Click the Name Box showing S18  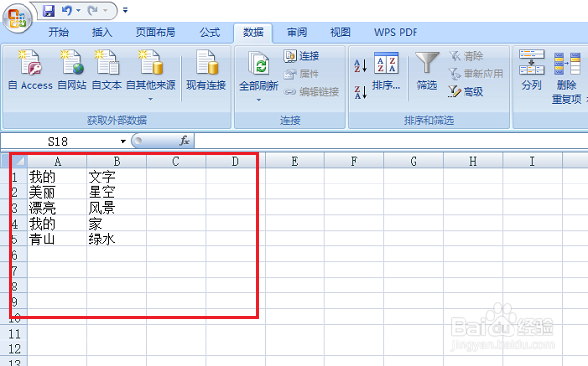58,142
